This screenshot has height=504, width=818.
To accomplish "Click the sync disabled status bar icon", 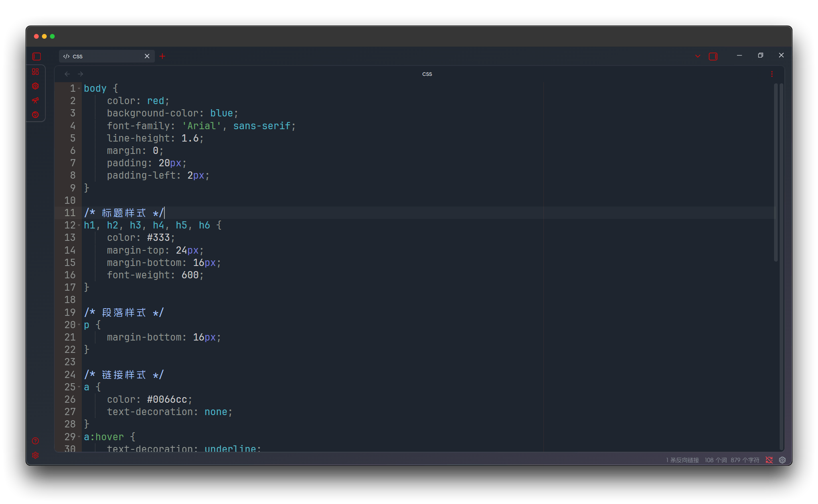I will click(769, 460).
